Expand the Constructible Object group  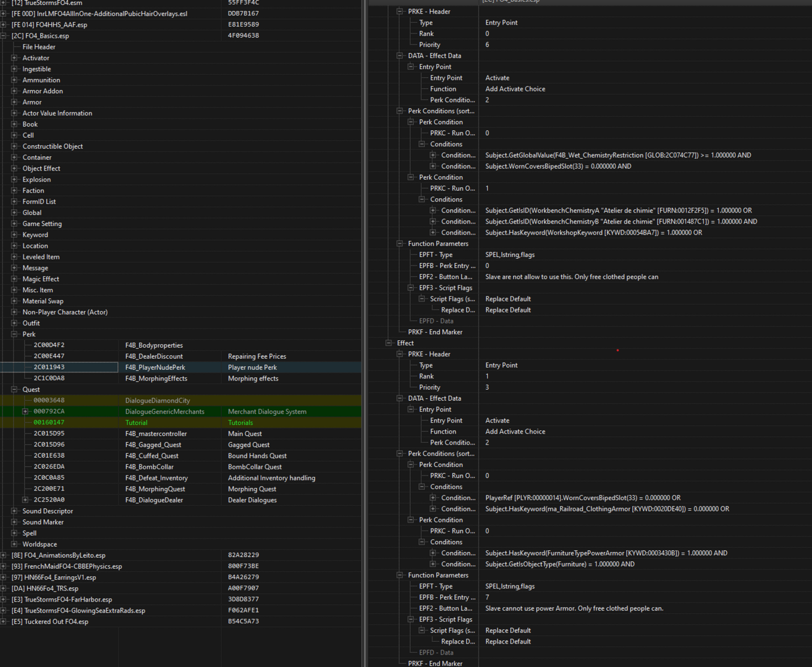(14, 146)
